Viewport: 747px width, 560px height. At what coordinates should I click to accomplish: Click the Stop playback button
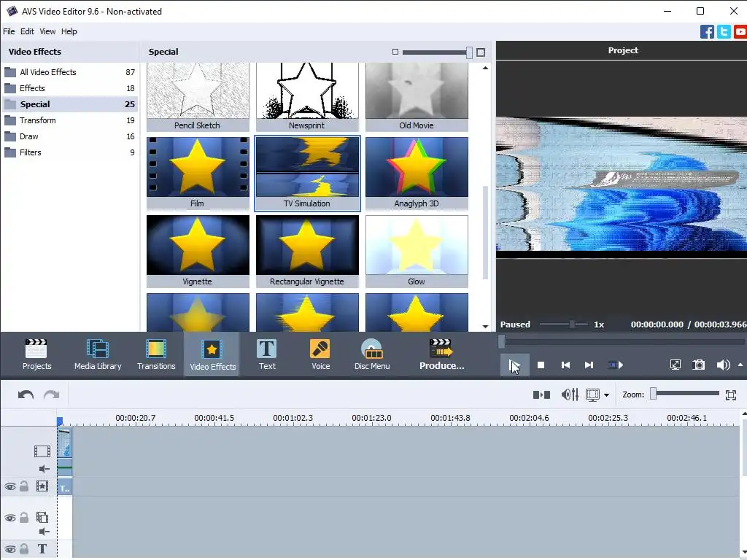click(x=541, y=365)
